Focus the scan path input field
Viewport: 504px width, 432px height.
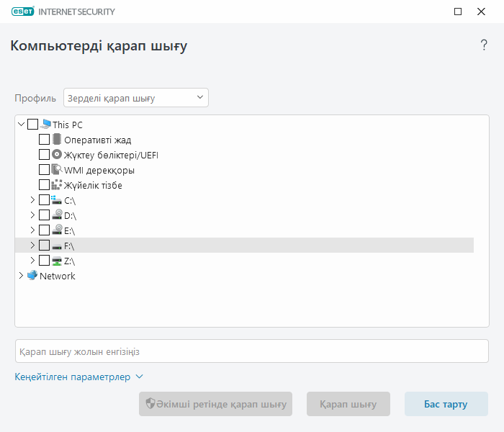(x=252, y=351)
